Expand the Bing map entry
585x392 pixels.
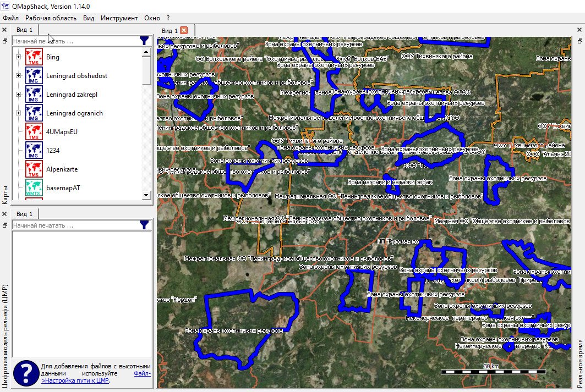pyautogui.click(x=18, y=57)
